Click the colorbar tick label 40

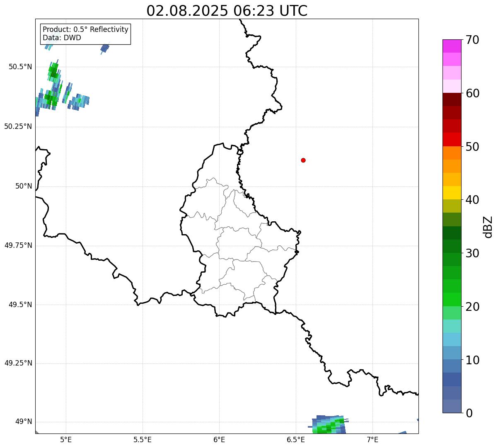point(472,200)
